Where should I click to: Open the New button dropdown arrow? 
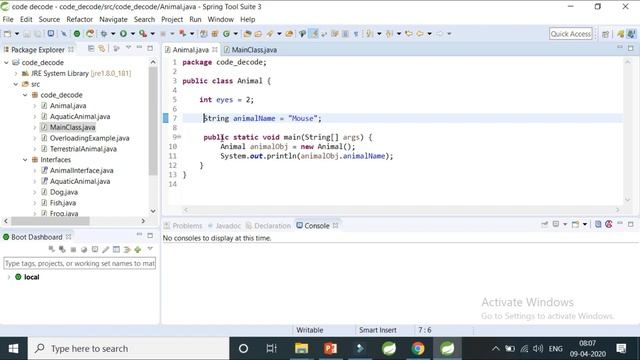pos(17,34)
